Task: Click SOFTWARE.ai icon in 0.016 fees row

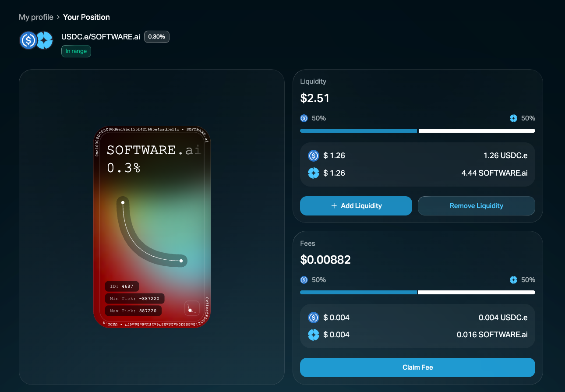Action: pyautogui.click(x=314, y=335)
